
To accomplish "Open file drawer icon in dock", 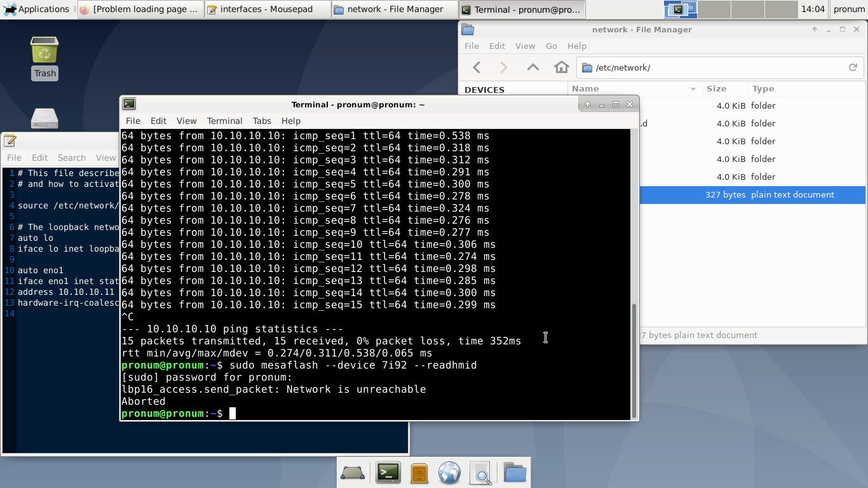I will pyautogui.click(x=419, y=473).
